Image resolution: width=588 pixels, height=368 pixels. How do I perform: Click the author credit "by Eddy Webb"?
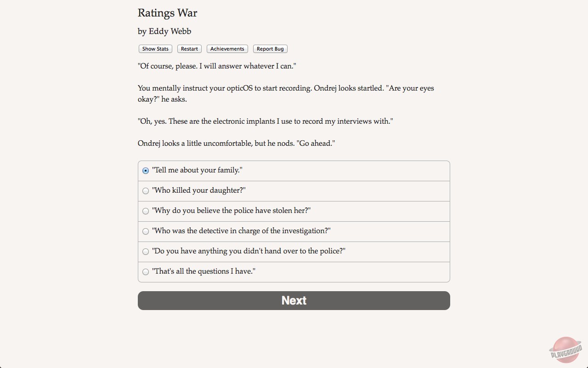(x=164, y=31)
